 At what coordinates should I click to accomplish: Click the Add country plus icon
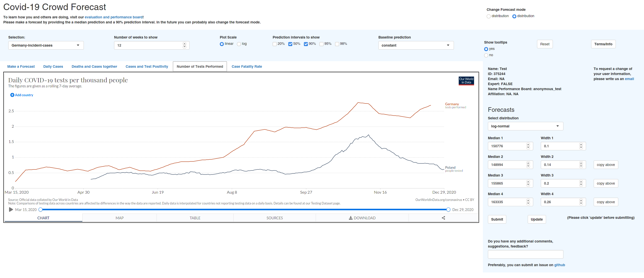(x=12, y=95)
